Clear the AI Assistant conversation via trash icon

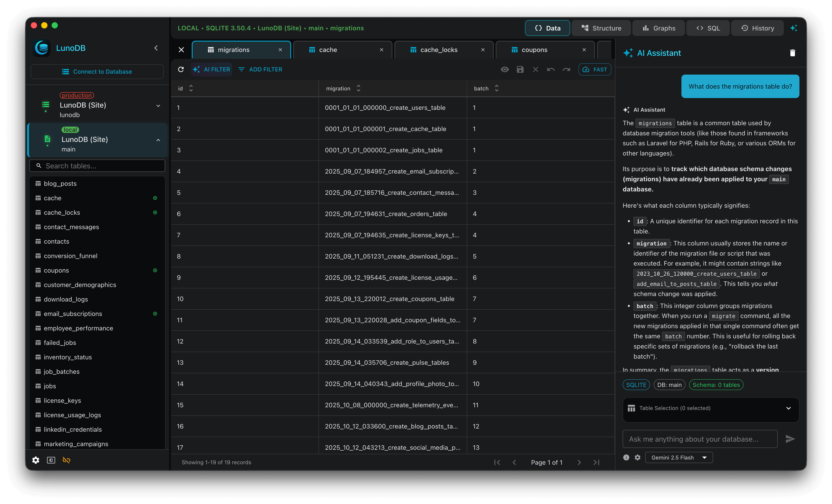pyautogui.click(x=792, y=53)
